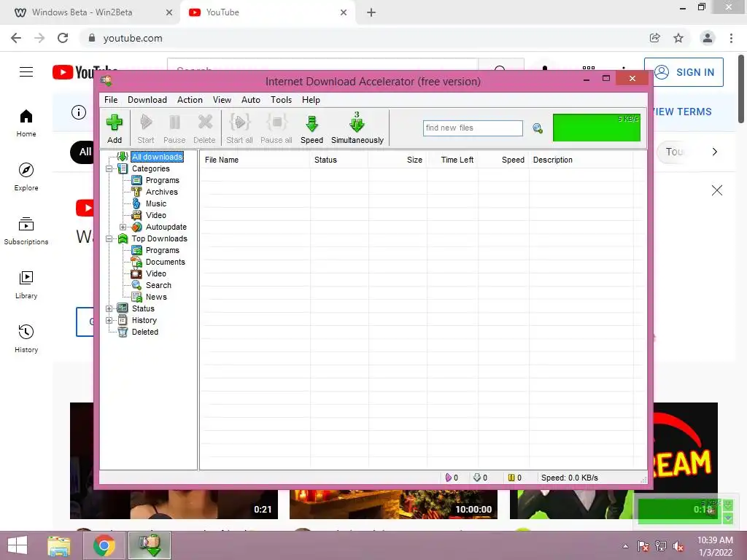
Task: Click the search magnifier beside find new files
Action: coord(538,128)
